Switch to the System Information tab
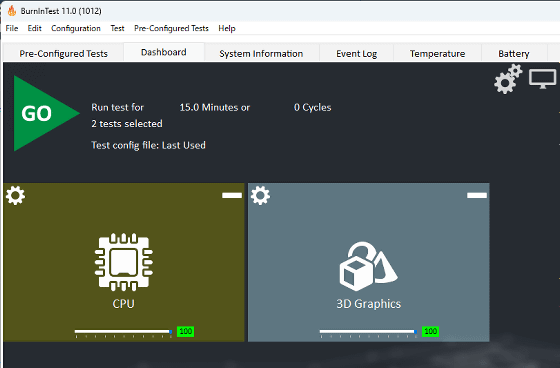The image size is (560, 368). pyautogui.click(x=261, y=54)
